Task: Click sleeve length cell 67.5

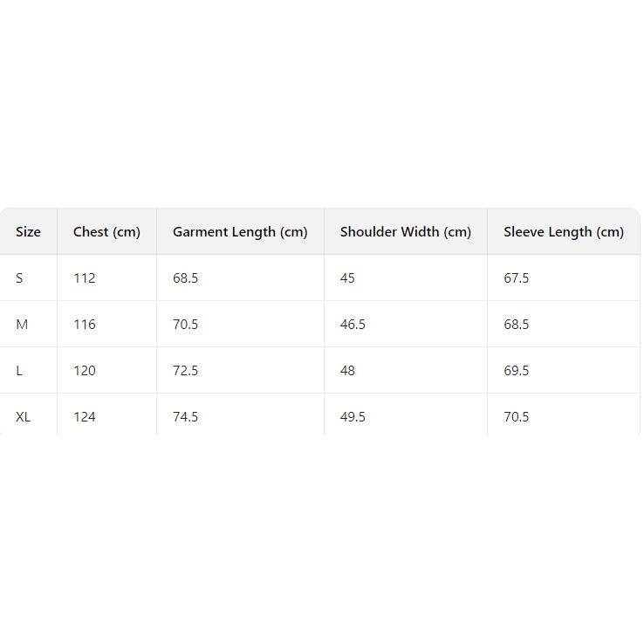Action: point(517,278)
